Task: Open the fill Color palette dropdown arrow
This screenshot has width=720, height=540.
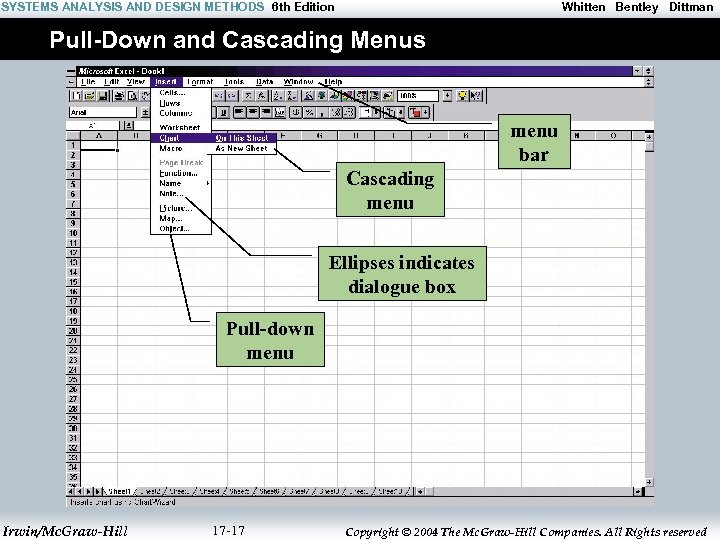Action: coord(401,112)
